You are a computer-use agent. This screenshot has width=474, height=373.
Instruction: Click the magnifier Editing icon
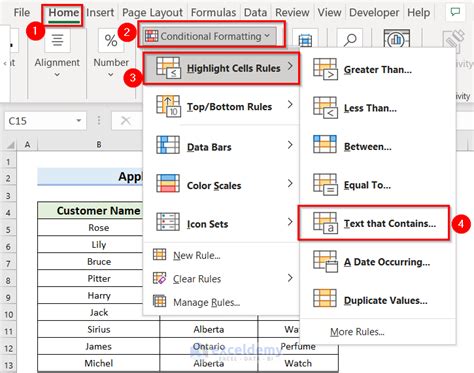click(x=350, y=40)
